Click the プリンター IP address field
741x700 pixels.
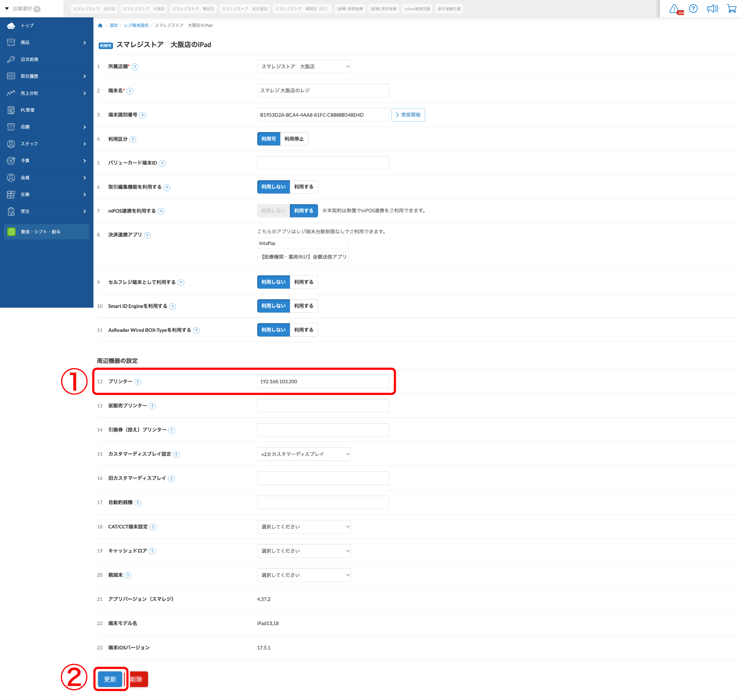[x=323, y=381]
